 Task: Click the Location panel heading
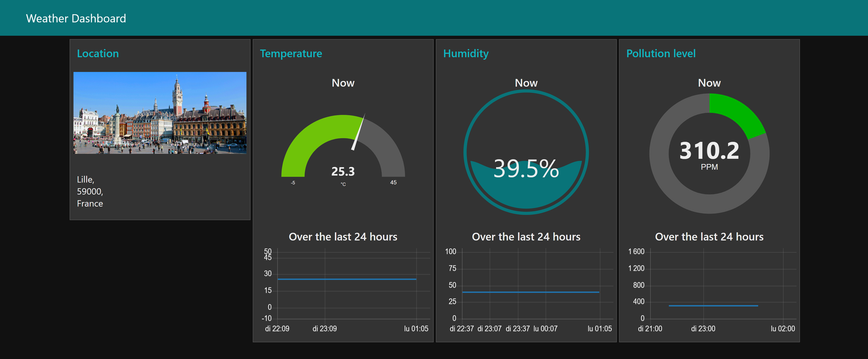pyautogui.click(x=98, y=54)
